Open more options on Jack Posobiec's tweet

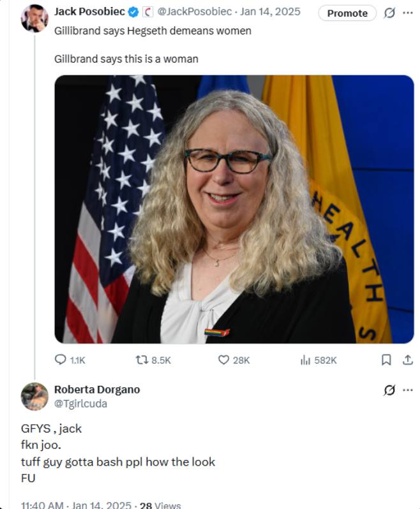408,13
